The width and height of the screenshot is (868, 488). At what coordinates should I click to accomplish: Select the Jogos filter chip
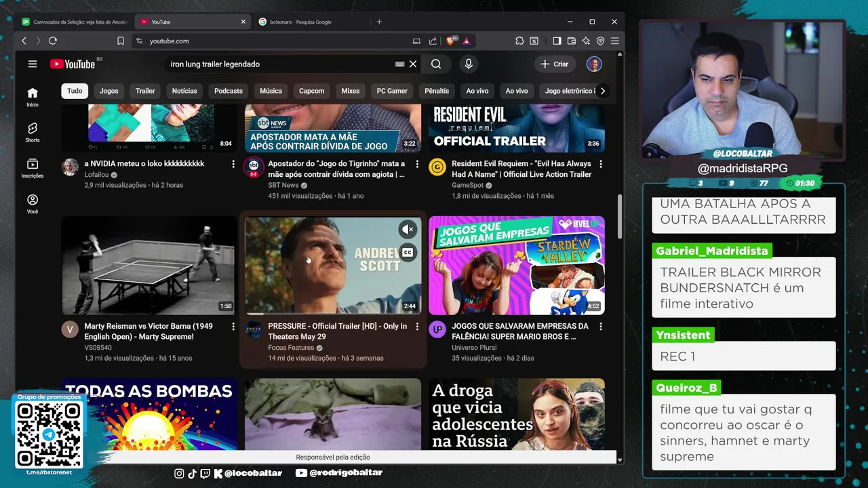pyautogui.click(x=108, y=91)
